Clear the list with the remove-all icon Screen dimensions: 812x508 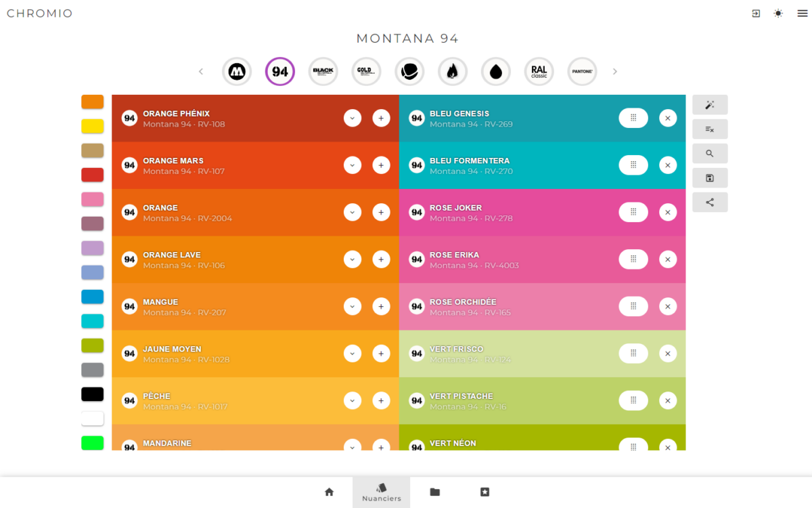[710, 129]
